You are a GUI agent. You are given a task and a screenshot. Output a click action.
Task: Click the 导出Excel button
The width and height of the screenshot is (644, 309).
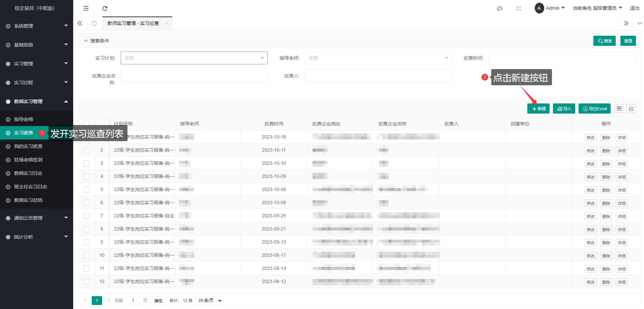[x=594, y=109]
